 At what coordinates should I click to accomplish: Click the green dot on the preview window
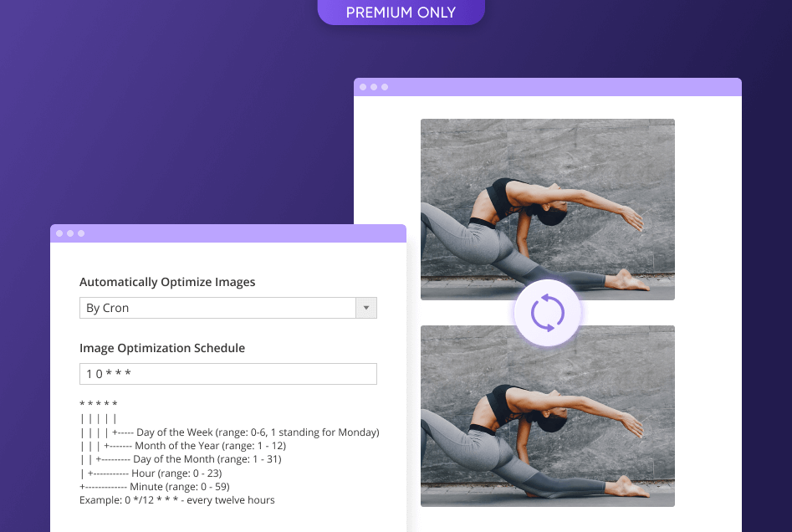[384, 86]
